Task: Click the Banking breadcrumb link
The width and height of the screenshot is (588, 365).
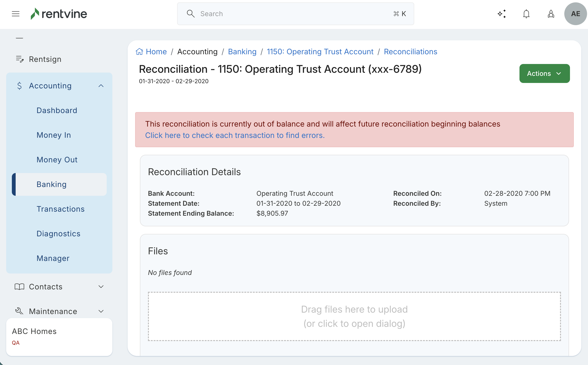Action: pyautogui.click(x=242, y=52)
